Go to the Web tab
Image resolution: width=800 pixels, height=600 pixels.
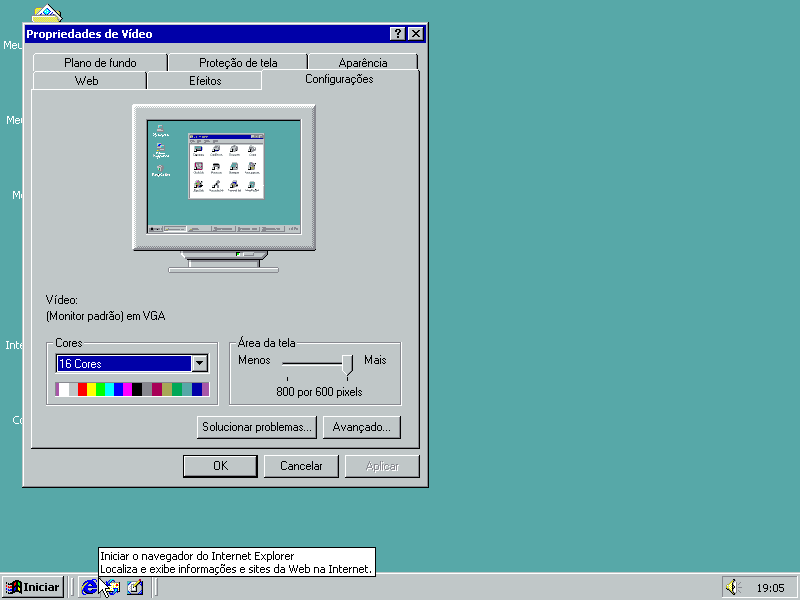pyautogui.click(x=87, y=81)
